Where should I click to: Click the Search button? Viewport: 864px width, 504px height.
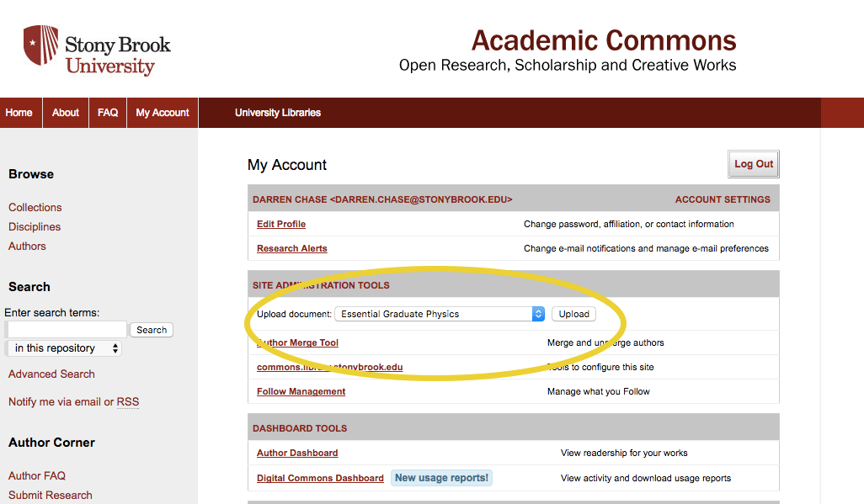pyautogui.click(x=152, y=330)
